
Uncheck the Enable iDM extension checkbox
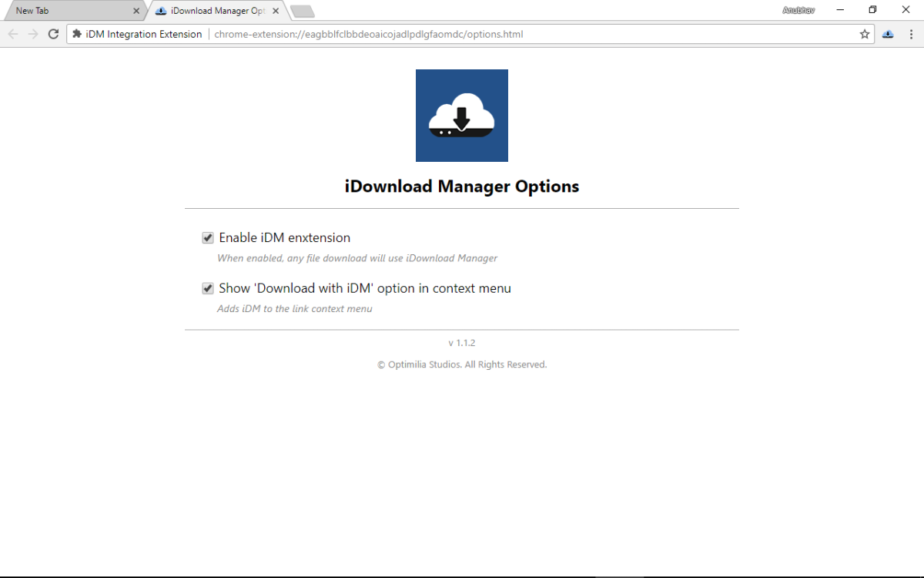click(x=208, y=238)
